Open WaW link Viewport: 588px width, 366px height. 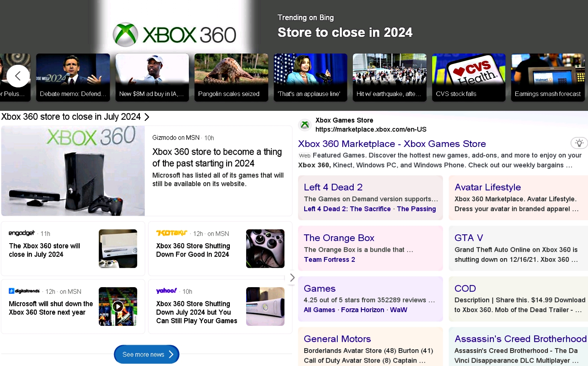(x=399, y=310)
